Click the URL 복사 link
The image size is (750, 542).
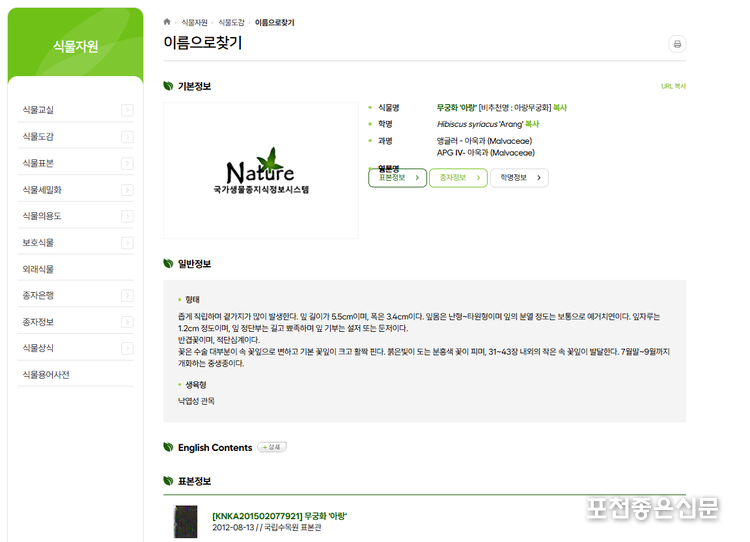673,87
